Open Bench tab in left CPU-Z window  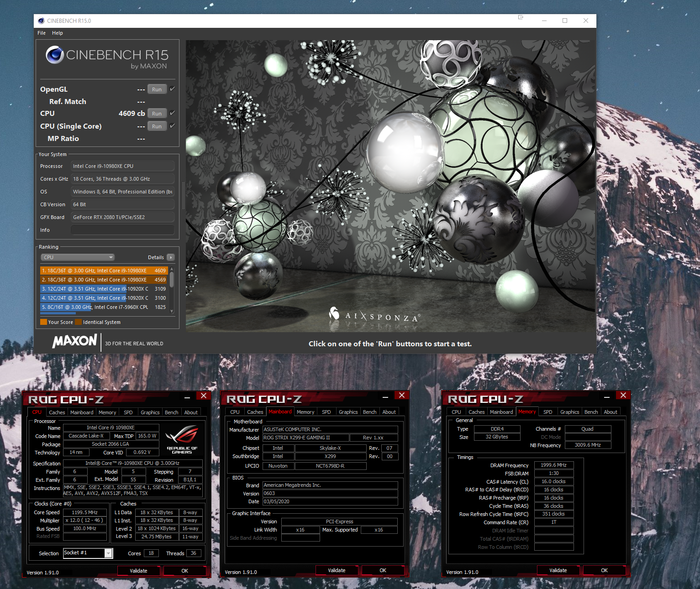(172, 412)
